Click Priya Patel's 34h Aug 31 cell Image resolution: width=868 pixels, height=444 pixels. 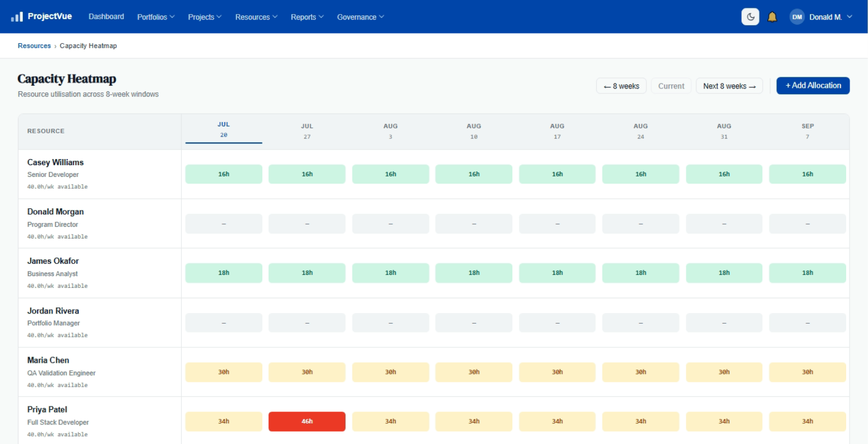724,422
